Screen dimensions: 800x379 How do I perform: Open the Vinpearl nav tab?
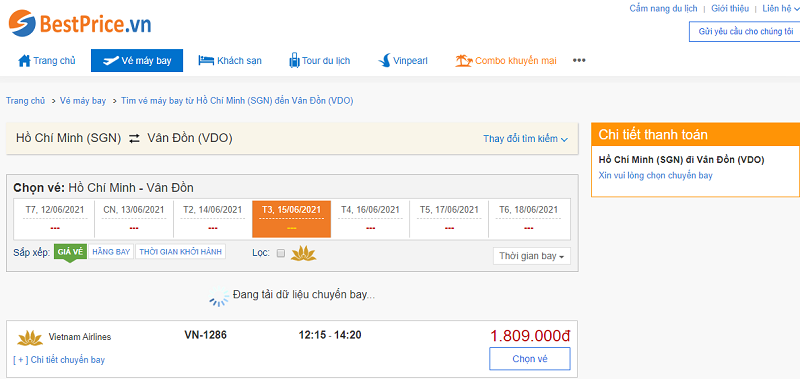(403, 60)
